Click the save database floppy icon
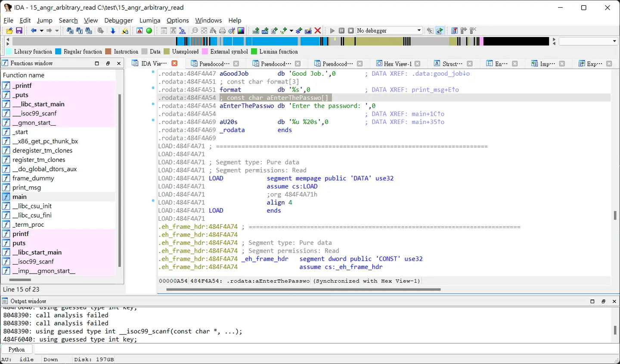This screenshot has height=364, width=620. coord(19,31)
